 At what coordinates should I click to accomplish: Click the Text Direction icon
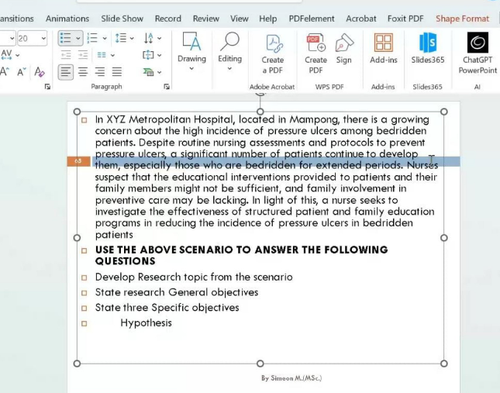[x=149, y=38]
